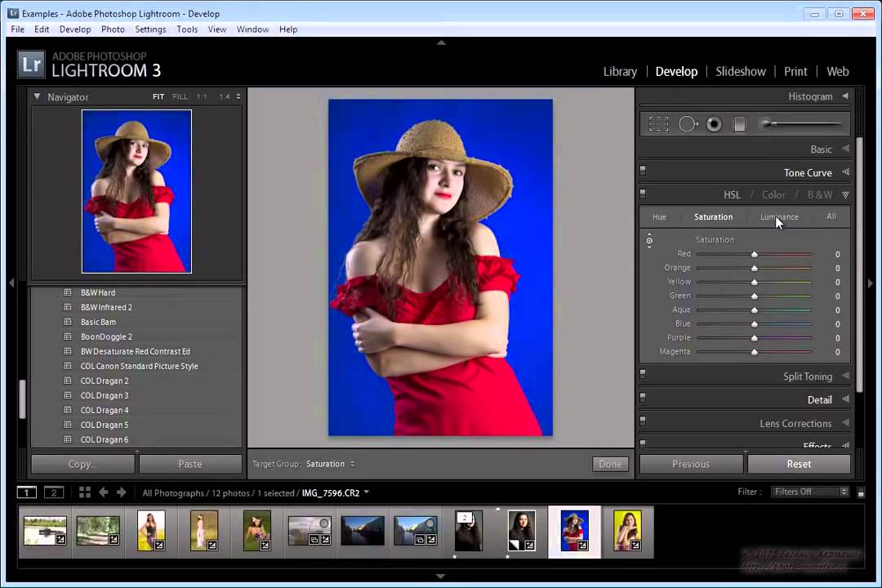The width and height of the screenshot is (882, 588).
Task: Open the Filters Off dropdown
Action: click(x=809, y=492)
